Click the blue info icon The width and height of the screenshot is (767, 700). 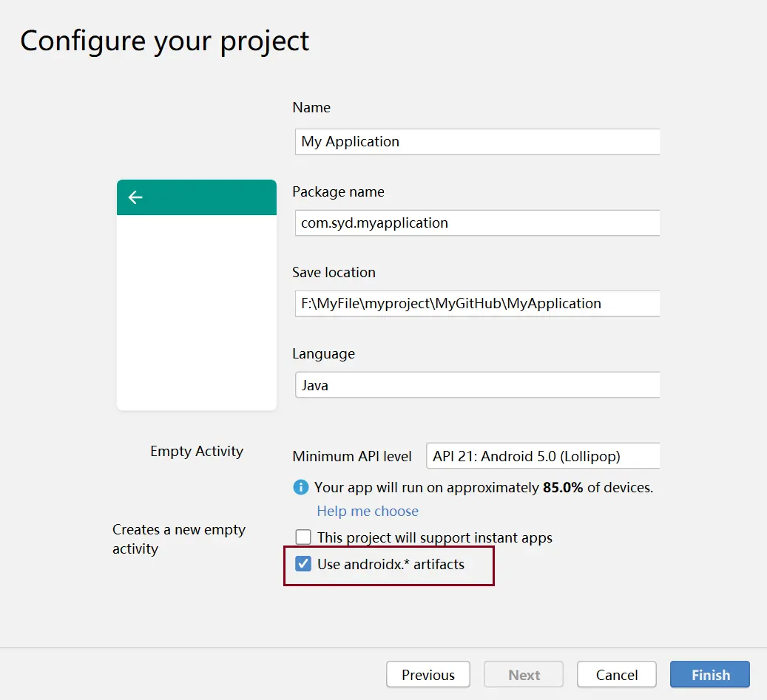(301, 487)
